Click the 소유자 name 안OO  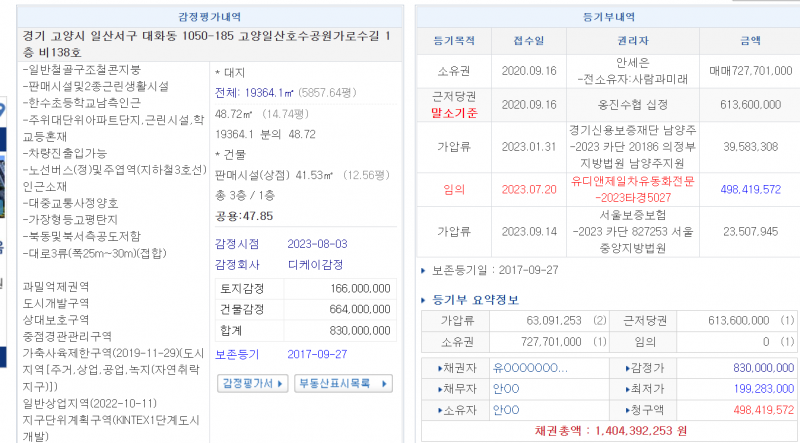click(x=506, y=410)
